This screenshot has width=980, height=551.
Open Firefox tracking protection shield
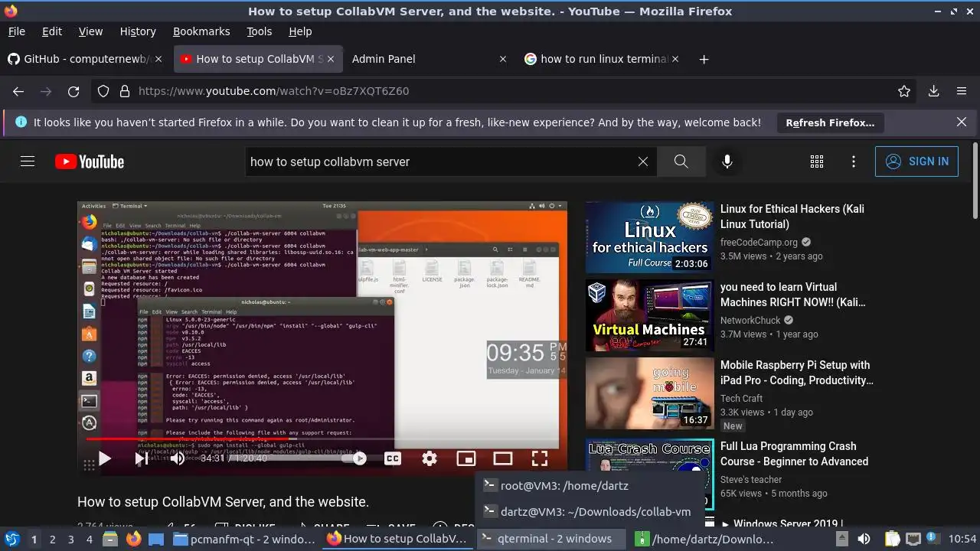(x=103, y=91)
